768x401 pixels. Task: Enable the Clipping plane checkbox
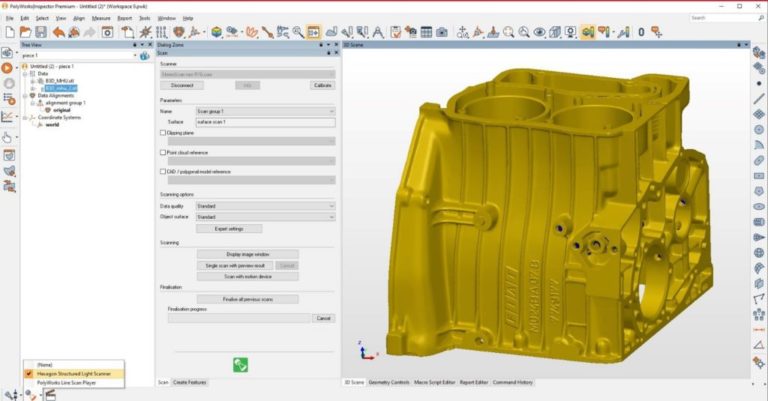[x=163, y=133]
